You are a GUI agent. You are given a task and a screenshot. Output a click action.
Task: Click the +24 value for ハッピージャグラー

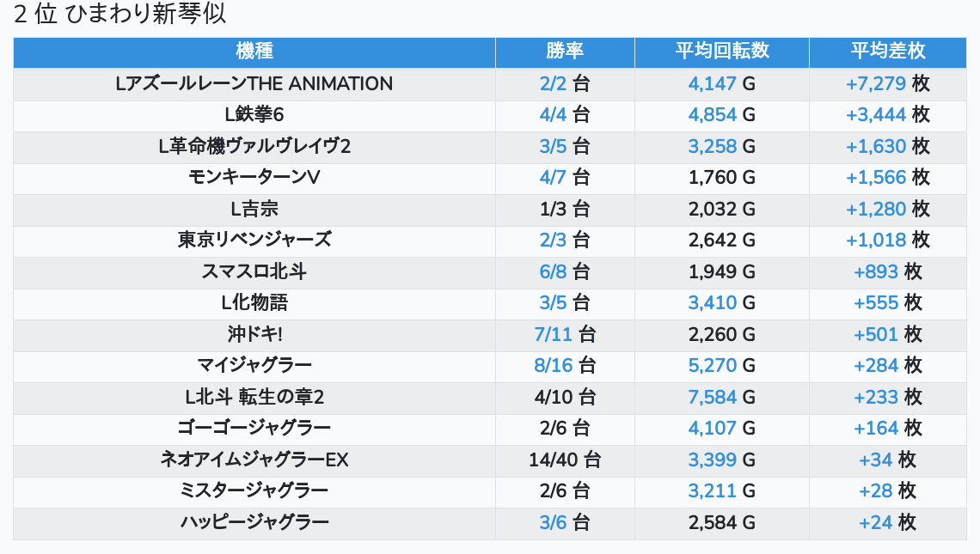coord(875,522)
